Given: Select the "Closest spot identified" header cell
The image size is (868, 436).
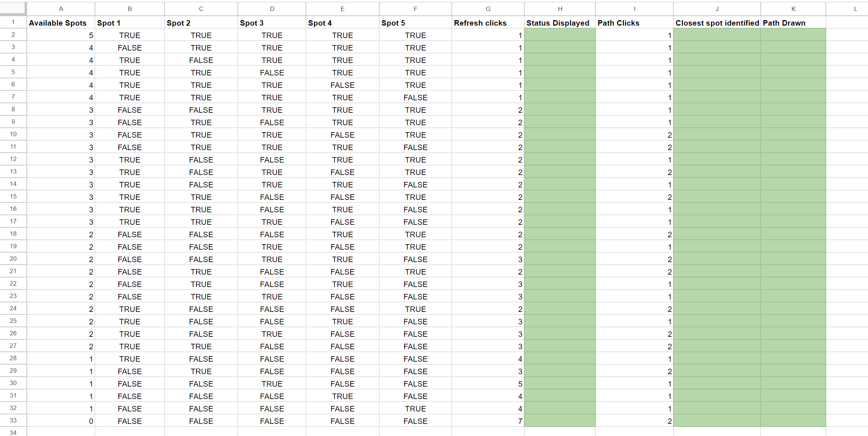Looking at the screenshot, I should 717,23.
